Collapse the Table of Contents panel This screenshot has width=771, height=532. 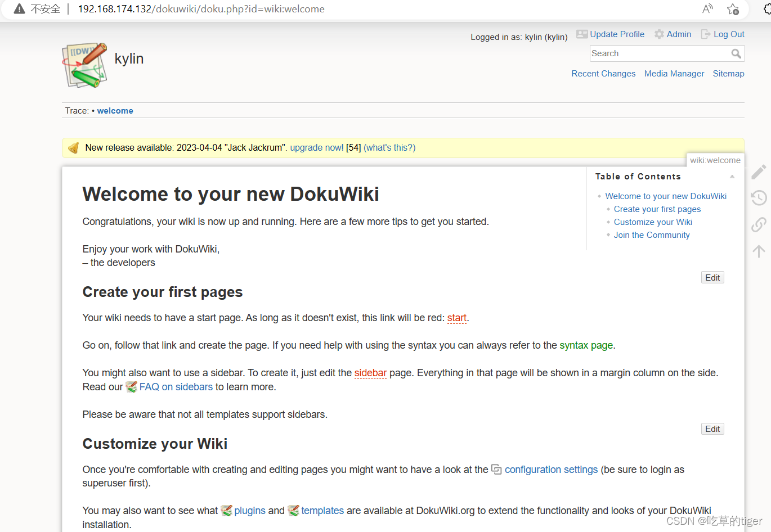pos(732,177)
